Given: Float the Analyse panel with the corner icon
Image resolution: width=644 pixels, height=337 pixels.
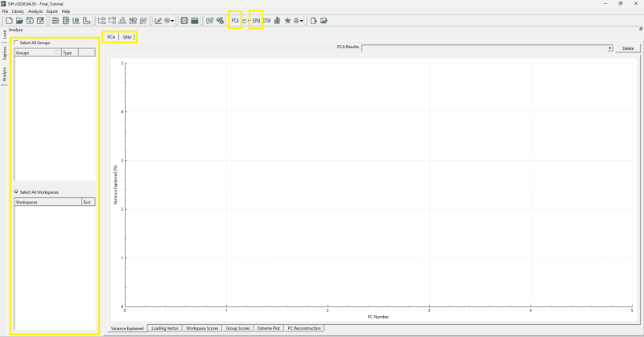Looking at the screenshot, I should point(641,29).
